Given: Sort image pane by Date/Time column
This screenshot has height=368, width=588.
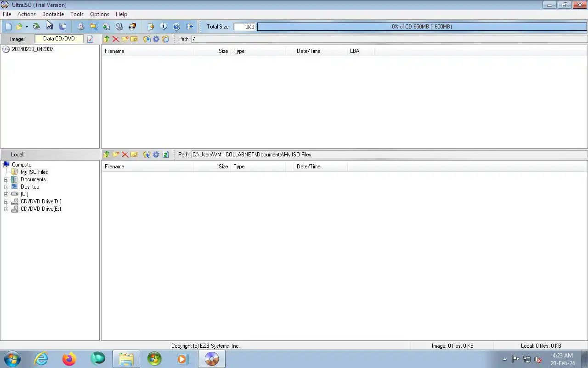Looking at the screenshot, I should click(x=320, y=51).
